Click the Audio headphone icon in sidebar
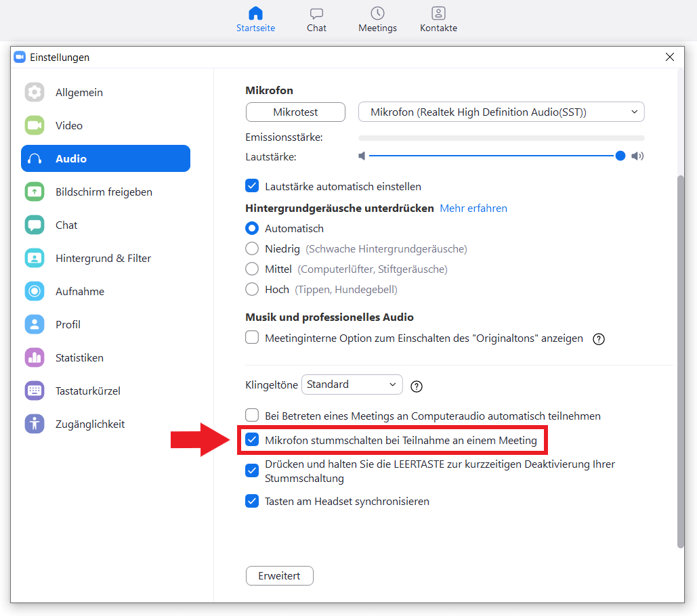697x616 pixels. (x=35, y=158)
